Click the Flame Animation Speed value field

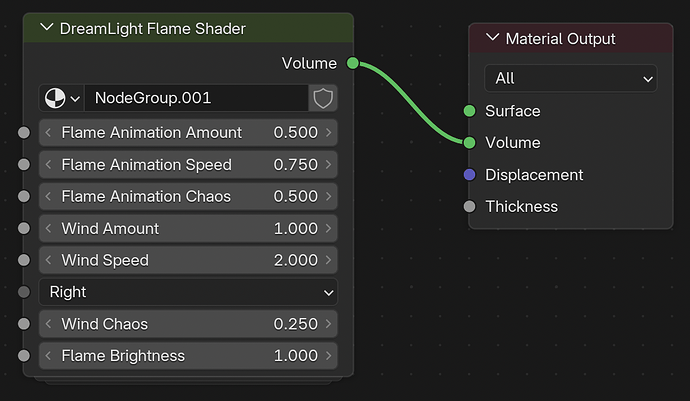188,165
